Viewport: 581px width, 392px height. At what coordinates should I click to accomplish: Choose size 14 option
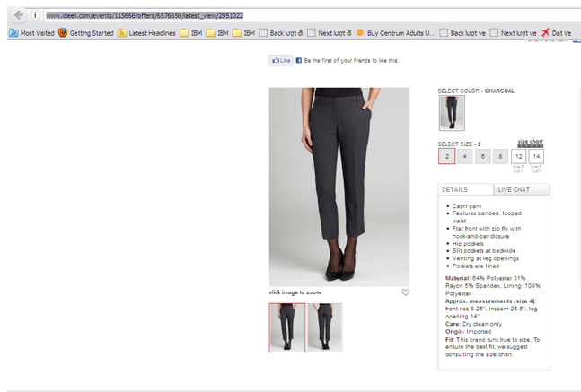tap(536, 156)
